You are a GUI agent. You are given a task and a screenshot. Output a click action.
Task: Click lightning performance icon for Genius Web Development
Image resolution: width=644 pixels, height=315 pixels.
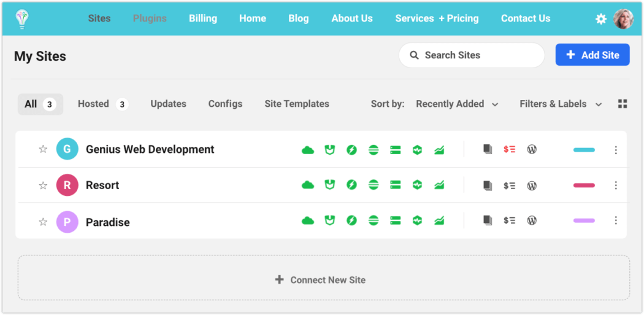point(351,150)
